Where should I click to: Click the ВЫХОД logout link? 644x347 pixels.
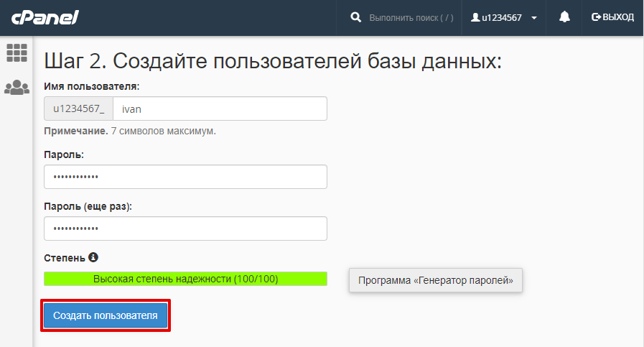coord(612,17)
